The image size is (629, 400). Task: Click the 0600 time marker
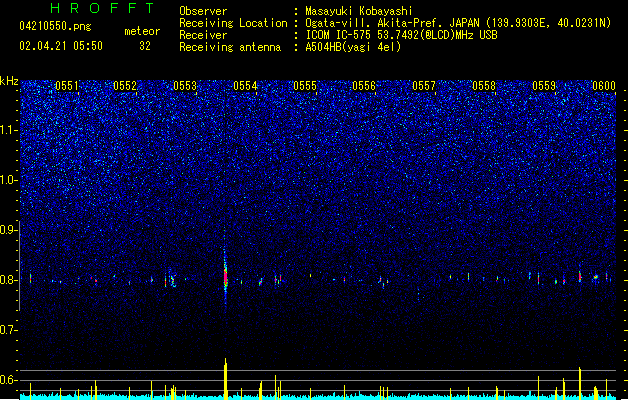[x=604, y=86]
